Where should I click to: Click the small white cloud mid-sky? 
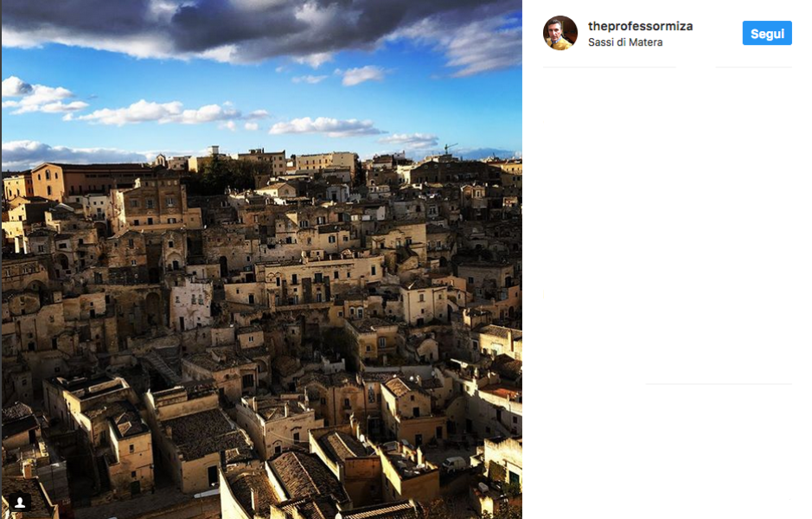(361, 75)
